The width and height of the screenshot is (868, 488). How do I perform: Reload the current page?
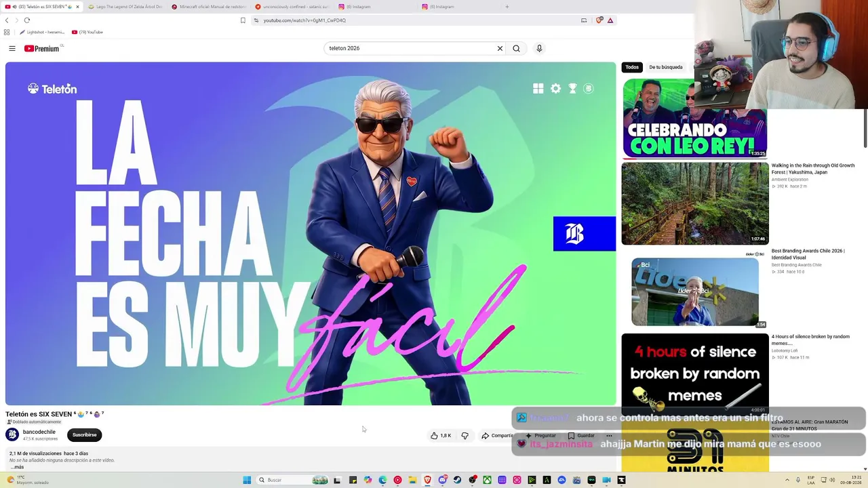click(x=27, y=20)
